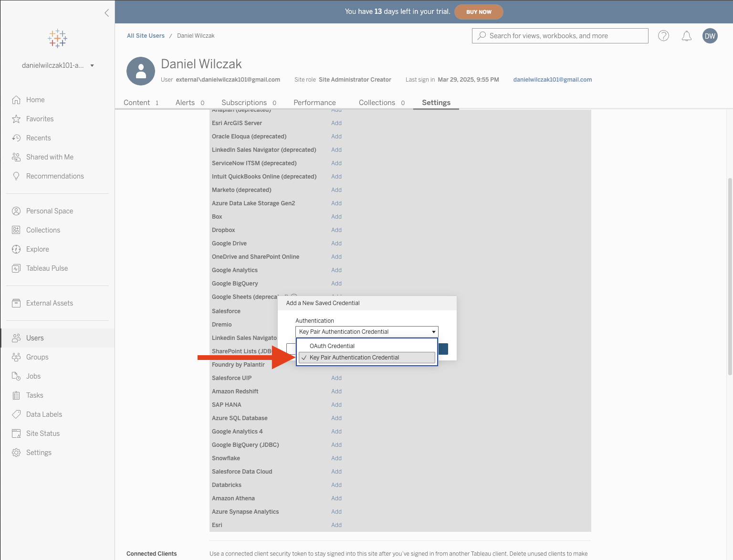Open Personal Space icon
This screenshot has width=733, height=560.
tap(16, 211)
